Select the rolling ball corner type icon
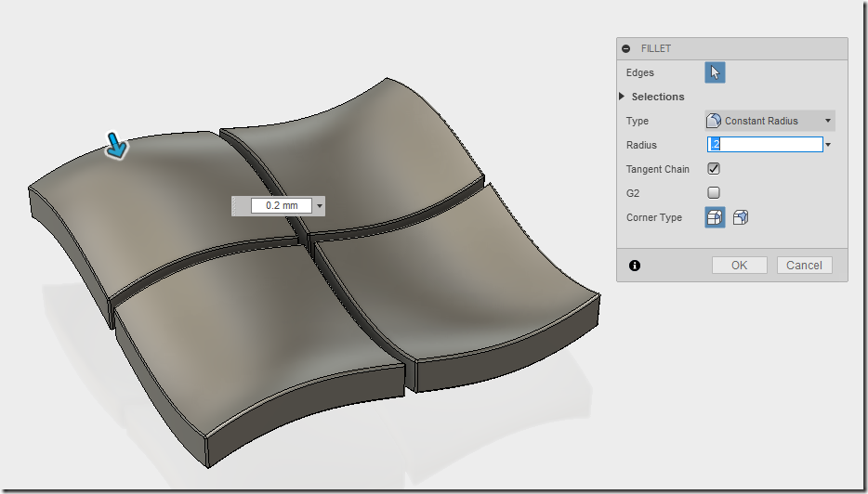The height and width of the screenshot is (494, 868). tap(715, 217)
